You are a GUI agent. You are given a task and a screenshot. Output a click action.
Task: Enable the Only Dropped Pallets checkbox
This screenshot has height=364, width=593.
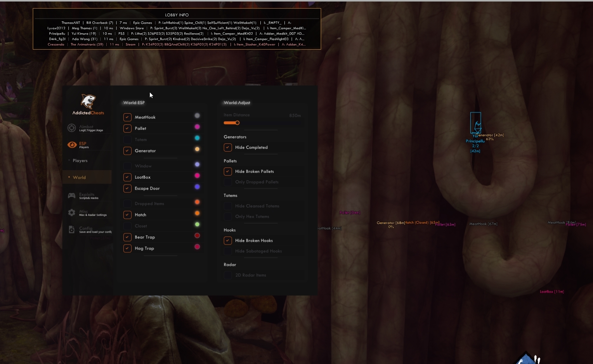pos(228,182)
